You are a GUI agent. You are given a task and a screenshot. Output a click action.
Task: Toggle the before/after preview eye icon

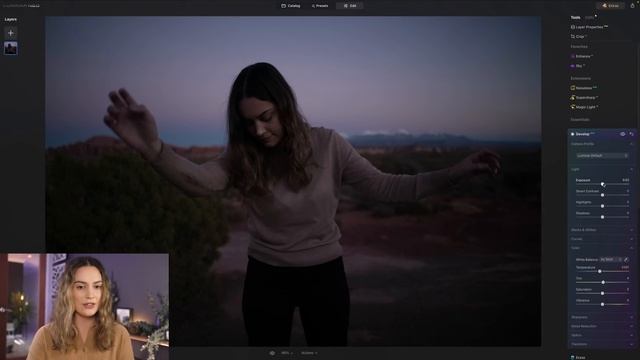272,353
